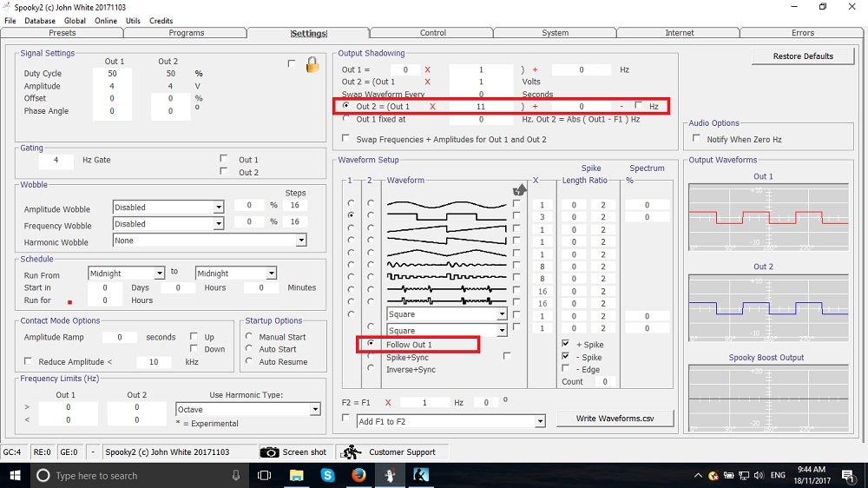The height and width of the screenshot is (488, 868).
Task: Click the K application taskbar icon
Action: click(x=421, y=475)
